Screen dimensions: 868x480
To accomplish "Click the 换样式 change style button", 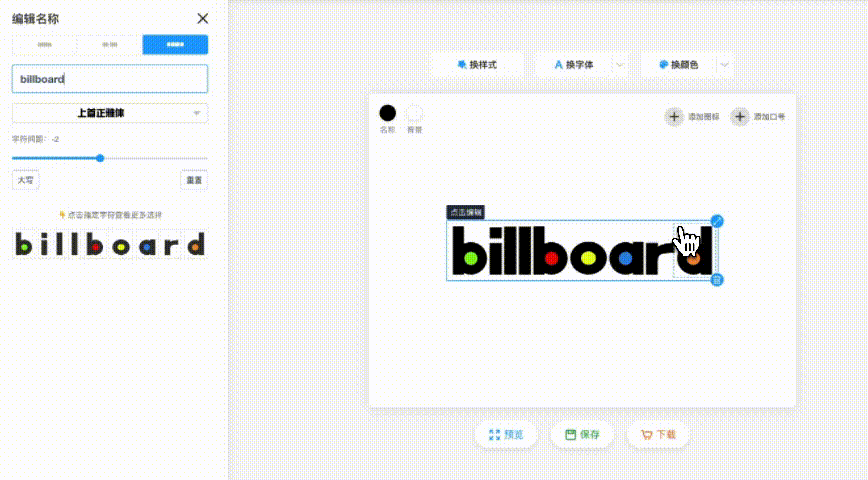I will [477, 65].
